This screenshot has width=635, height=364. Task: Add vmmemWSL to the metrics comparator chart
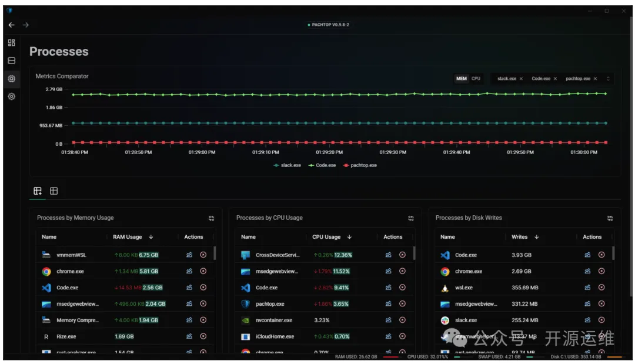189,255
